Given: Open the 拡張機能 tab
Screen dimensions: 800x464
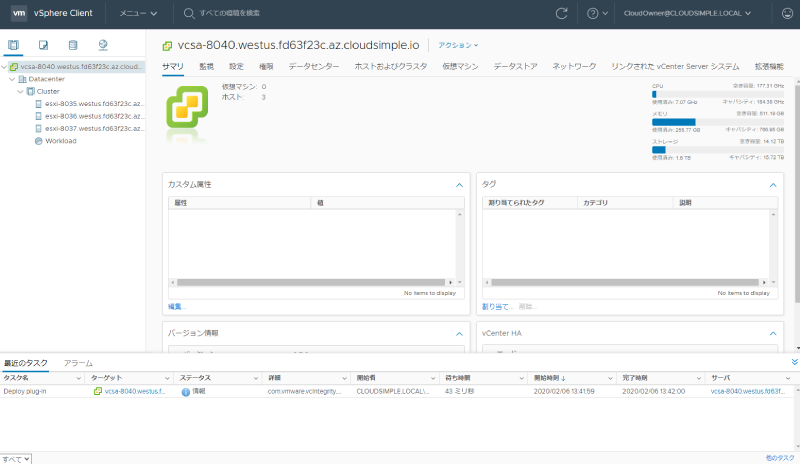Looking at the screenshot, I should pos(769,66).
